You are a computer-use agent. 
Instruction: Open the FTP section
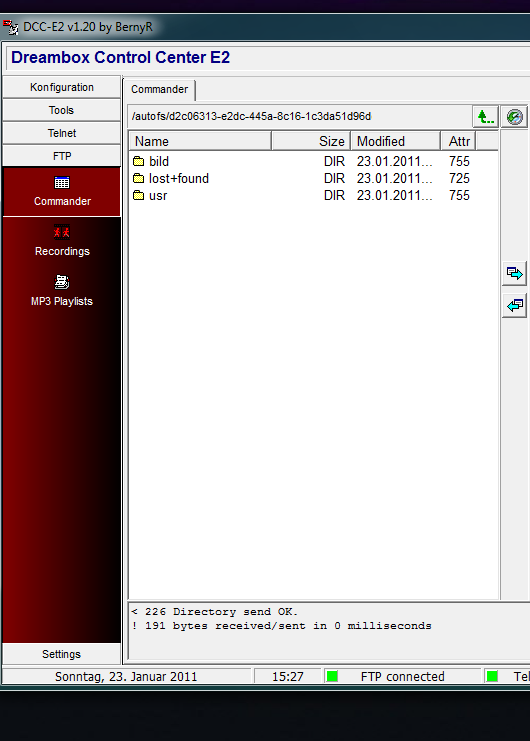(x=61, y=156)
